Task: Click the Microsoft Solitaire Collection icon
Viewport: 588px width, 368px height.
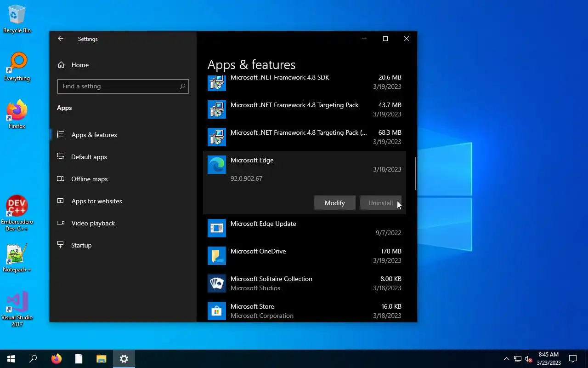Action: pyautogui.click(x=217, y=283)
